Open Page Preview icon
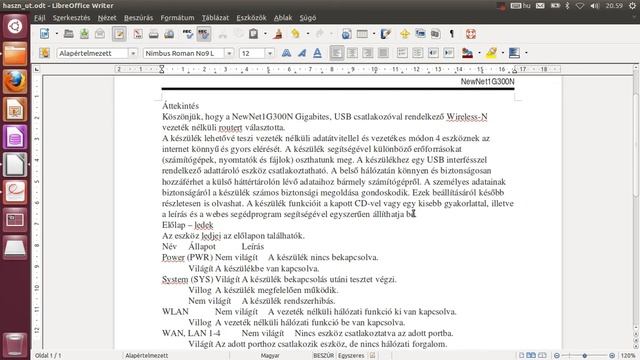Image resolution: width=640 pixels, height=360 pixels. [169, 34]
